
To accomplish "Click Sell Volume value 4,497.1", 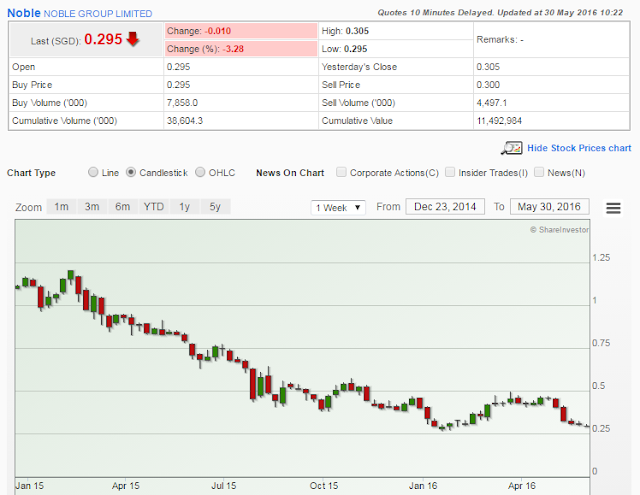I will coord(491,103).
